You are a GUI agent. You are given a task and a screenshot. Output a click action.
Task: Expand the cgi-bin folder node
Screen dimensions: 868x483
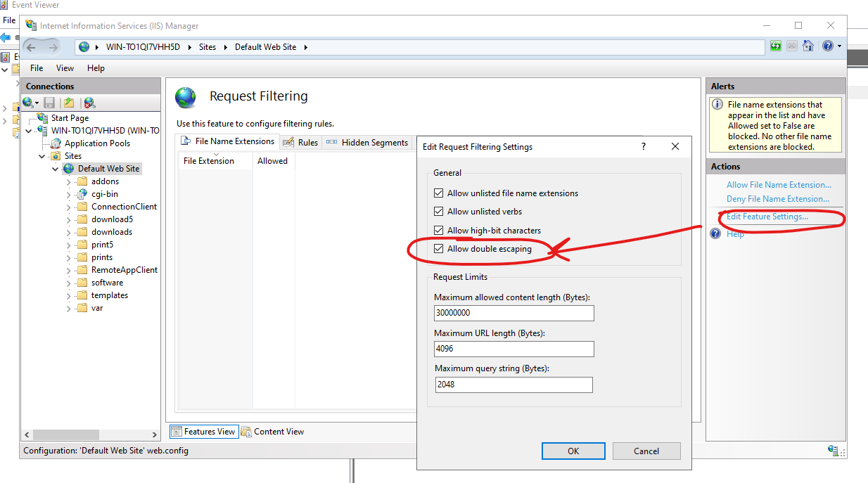(69, 194)
